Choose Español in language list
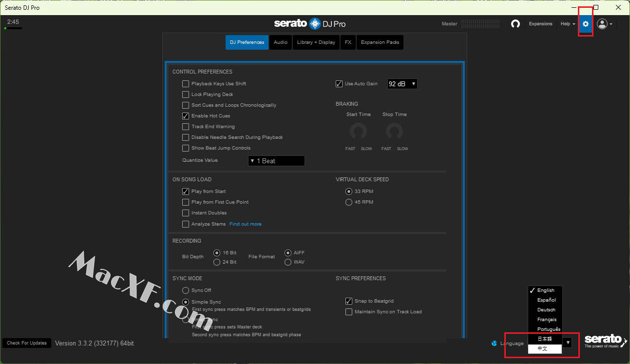 tap(545, 300)
